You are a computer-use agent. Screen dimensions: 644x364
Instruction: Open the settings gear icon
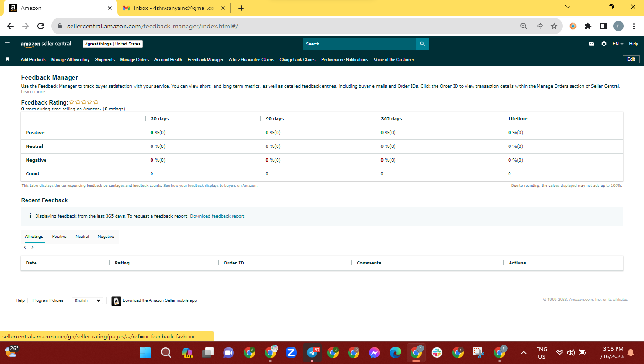click(604, 44)
